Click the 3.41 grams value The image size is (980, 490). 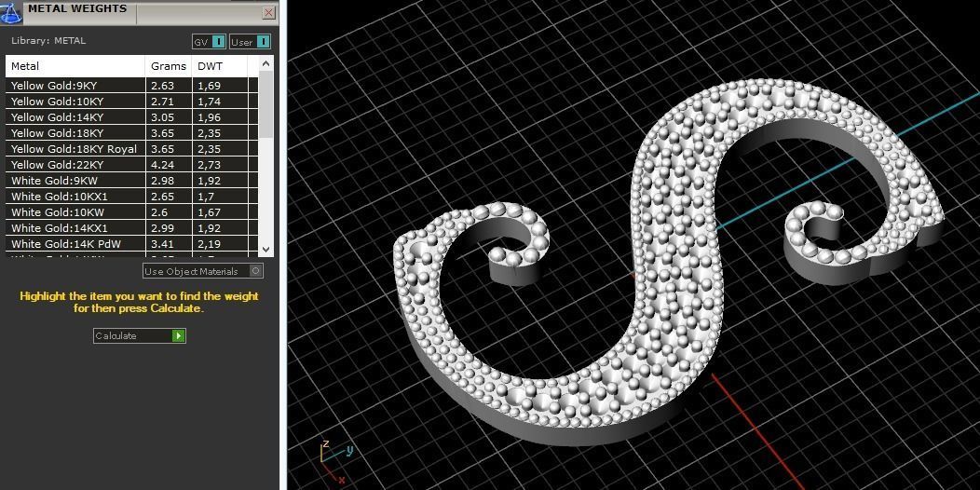162,244
